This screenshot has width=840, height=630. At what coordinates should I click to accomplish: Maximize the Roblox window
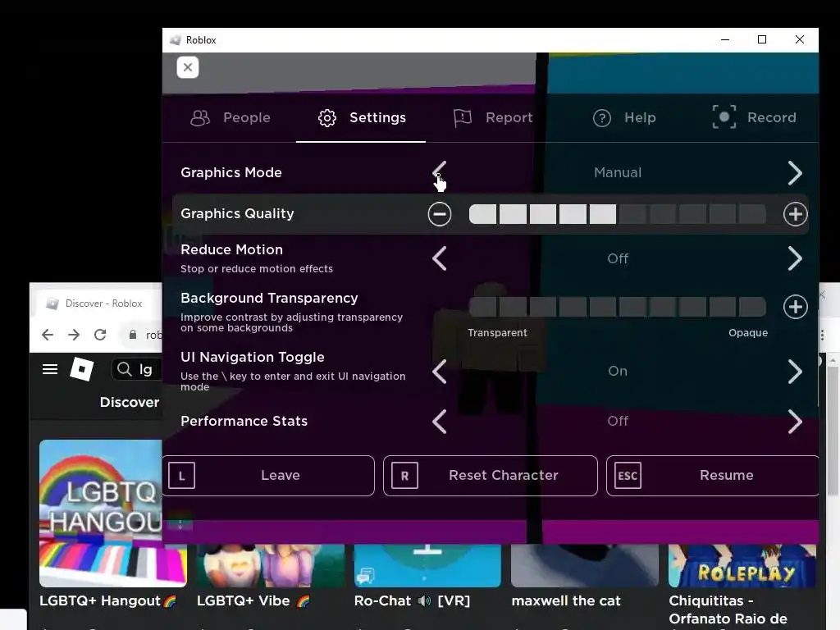click(x=762, y=40)
